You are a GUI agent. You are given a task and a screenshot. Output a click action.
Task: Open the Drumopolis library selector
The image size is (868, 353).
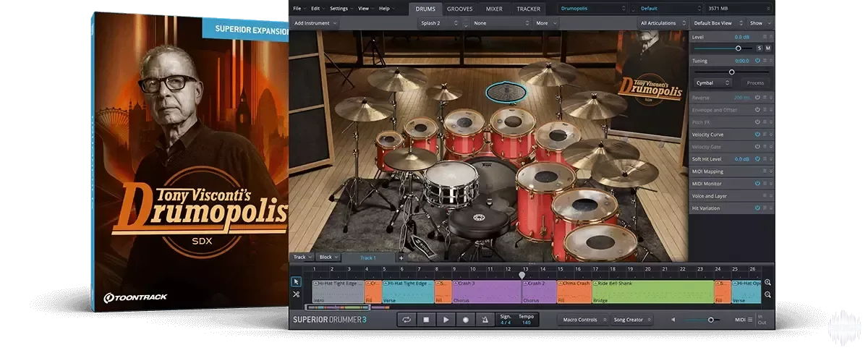click(x=593, y=9)
